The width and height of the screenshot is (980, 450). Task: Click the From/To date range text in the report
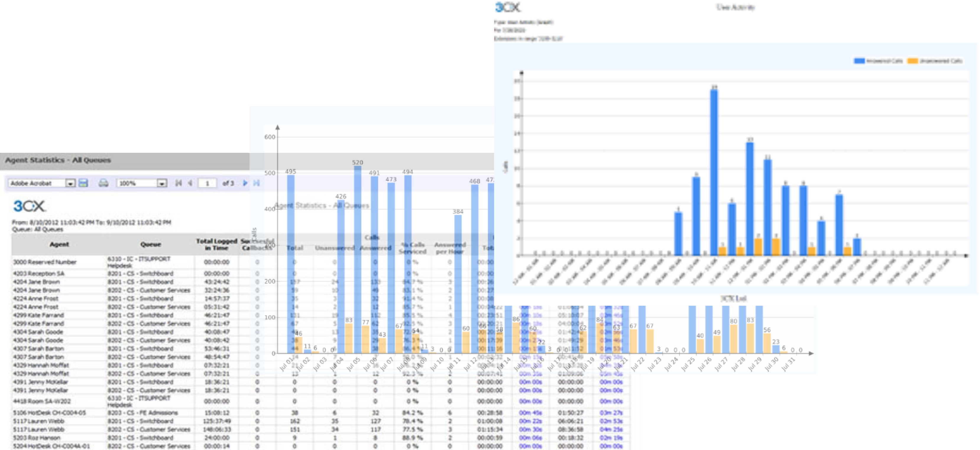click(92, 222)
